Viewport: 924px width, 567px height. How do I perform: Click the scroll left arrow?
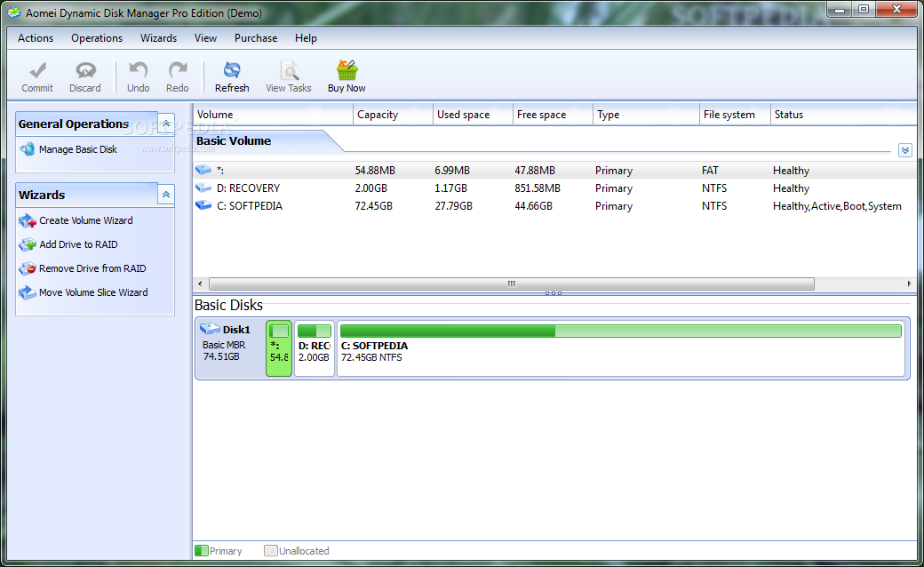coord(200,284)
